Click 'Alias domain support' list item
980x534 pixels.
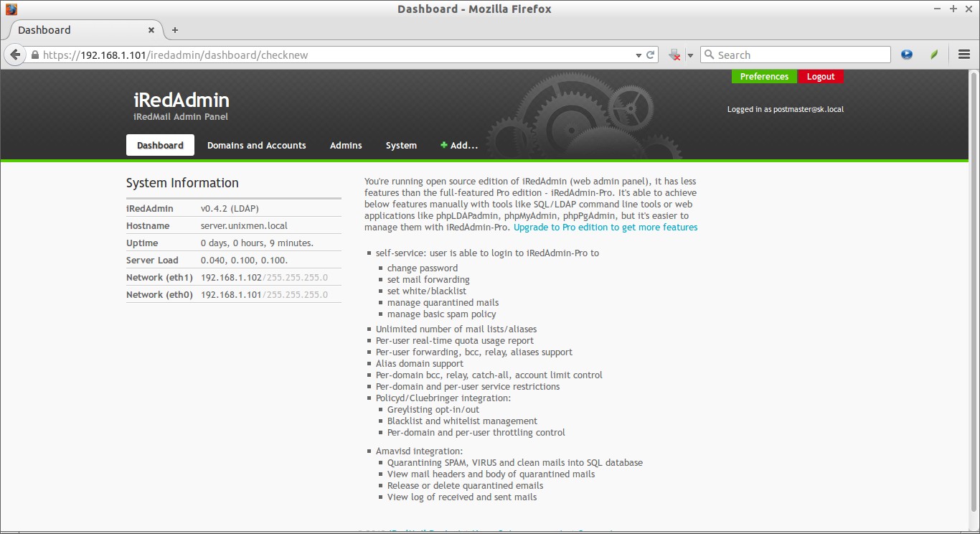pyautogui.click(x=420, y=363)
